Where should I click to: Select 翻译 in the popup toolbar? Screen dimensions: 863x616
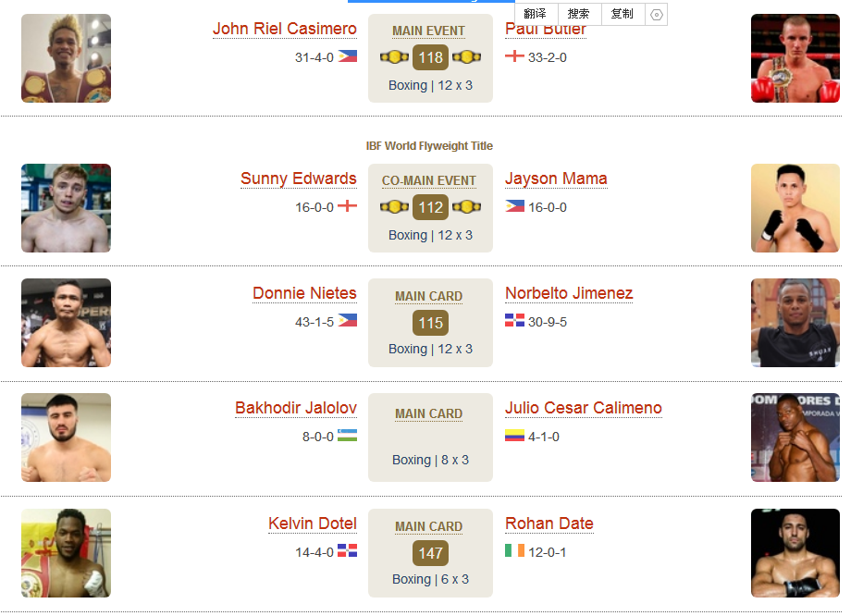pos(536,14)
